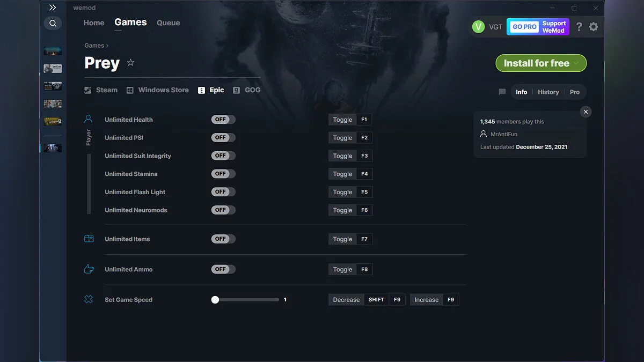Open the Install for free dropdown arrow
Viewport: 644px width, 362px height.
pyautogui.click(x=576, y=63)
